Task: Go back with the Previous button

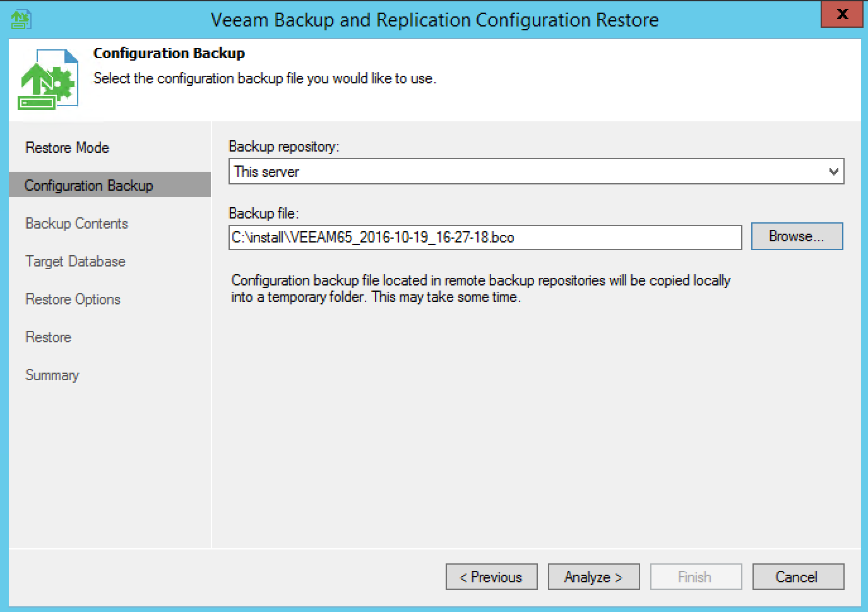Action: pyautogui.click(x=491, y=577)
